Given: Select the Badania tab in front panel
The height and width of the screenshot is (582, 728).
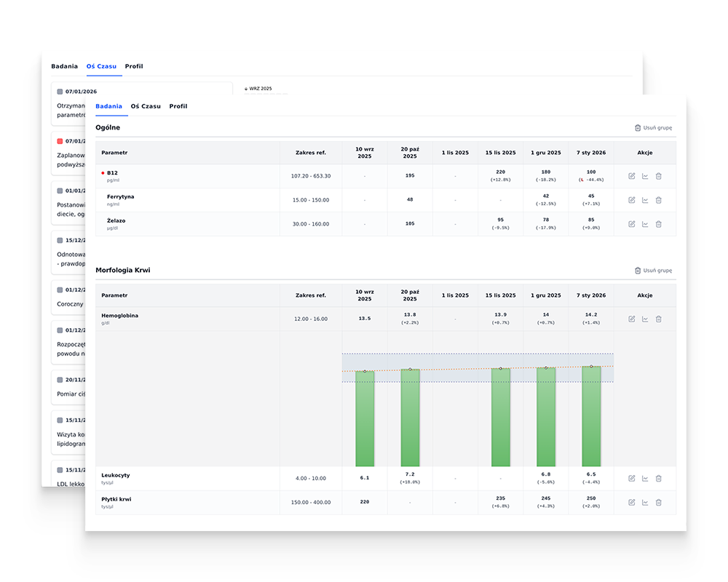Looking at the screenshot, I should [x=108, y=106].
